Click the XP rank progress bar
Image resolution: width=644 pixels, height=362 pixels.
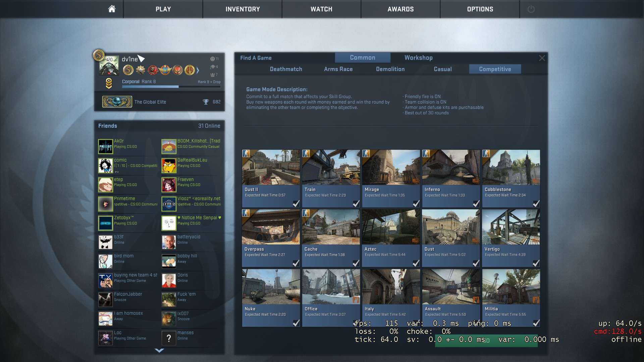(x=171, y=87)
